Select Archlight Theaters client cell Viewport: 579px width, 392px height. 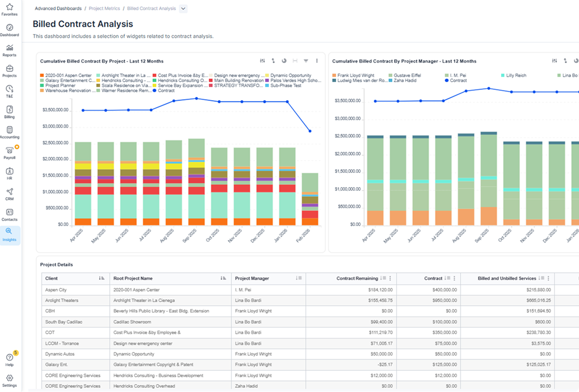click(75, 300)
